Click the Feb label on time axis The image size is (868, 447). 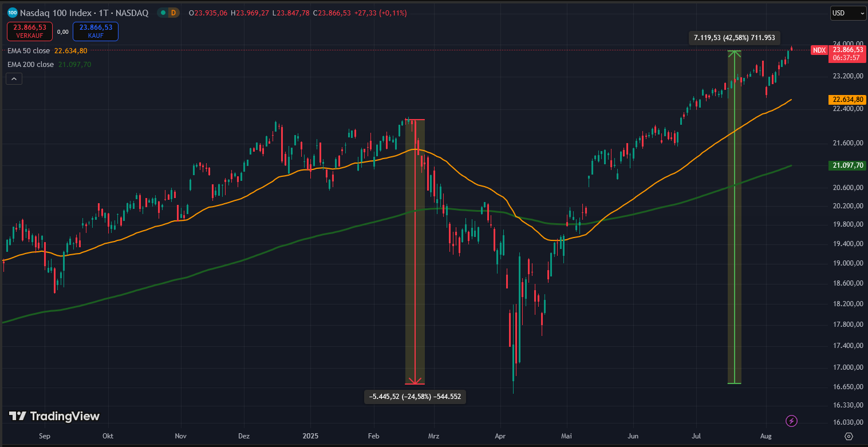pos(374,436)
